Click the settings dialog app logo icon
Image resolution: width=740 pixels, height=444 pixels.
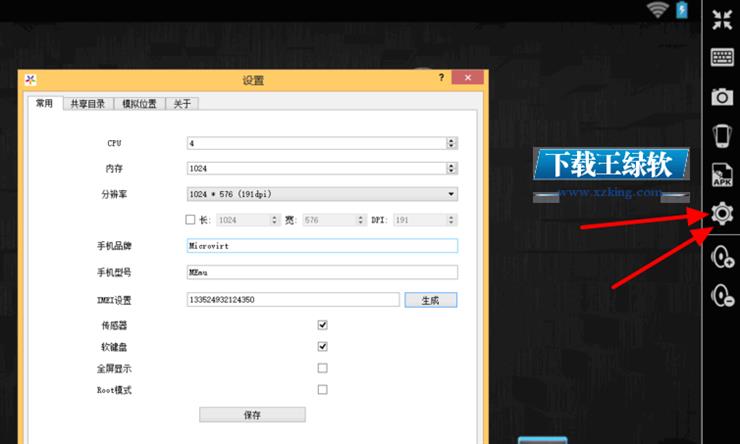click(x=31, y=80)
